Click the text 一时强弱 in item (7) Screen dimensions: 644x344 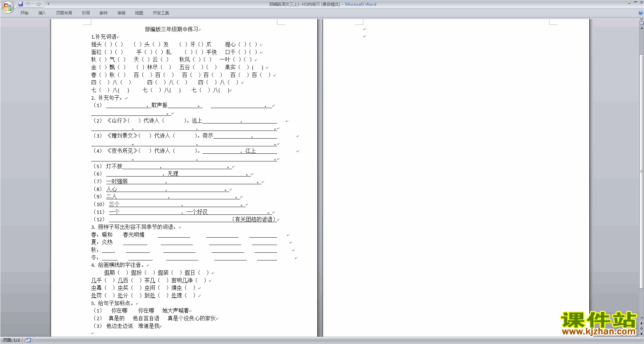[x=117, y=181]
